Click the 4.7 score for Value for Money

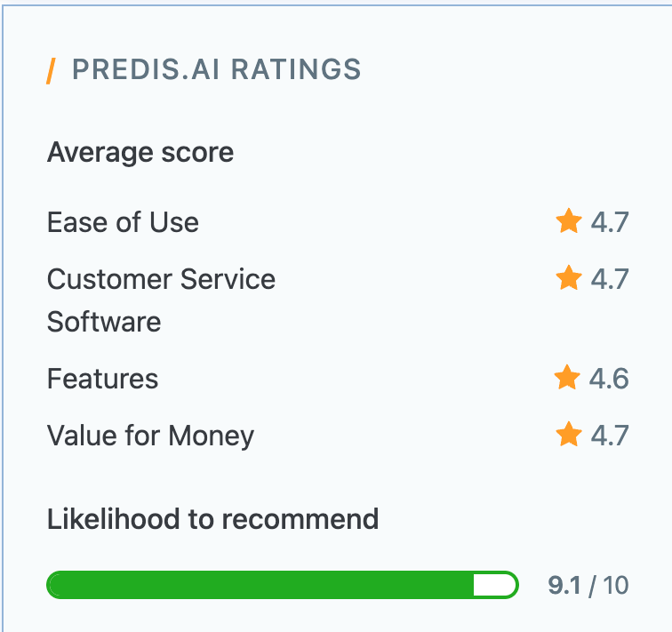coord(610,436)
